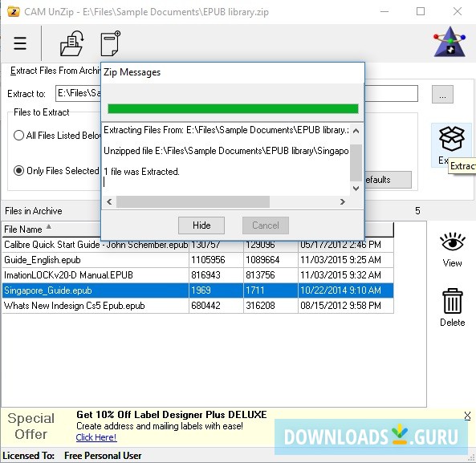Click the horizontal scrollbar thumb in messages
This screenshot has height=463, width=476.
[193, 201]
